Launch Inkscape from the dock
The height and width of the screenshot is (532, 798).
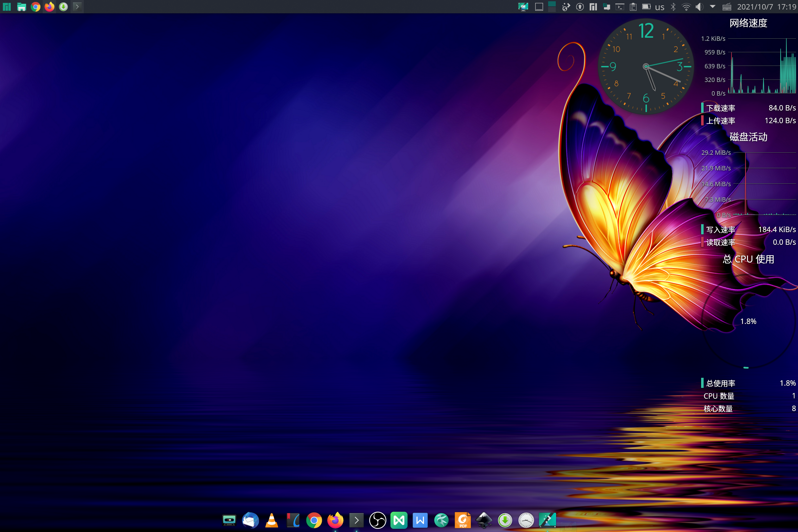tap(484, 520)
